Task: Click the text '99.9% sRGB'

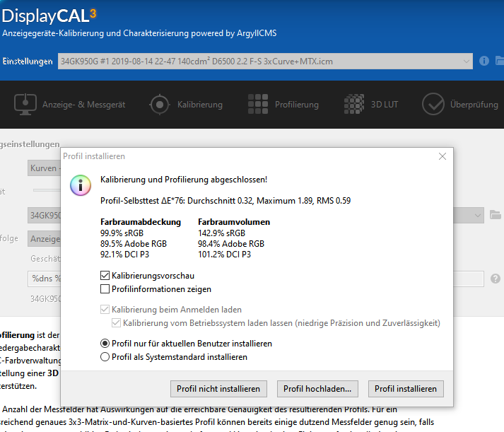Action: (x=122, y=233)
